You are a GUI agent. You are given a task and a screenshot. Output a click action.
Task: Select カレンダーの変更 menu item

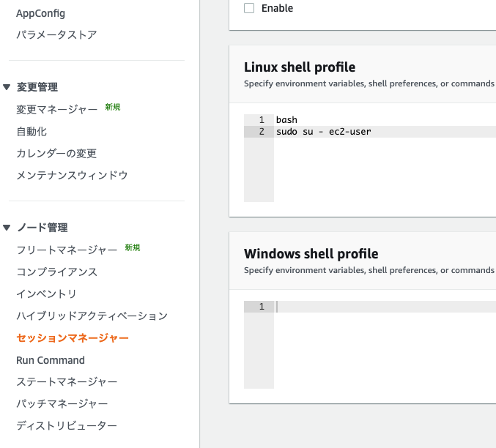point(56,153)
